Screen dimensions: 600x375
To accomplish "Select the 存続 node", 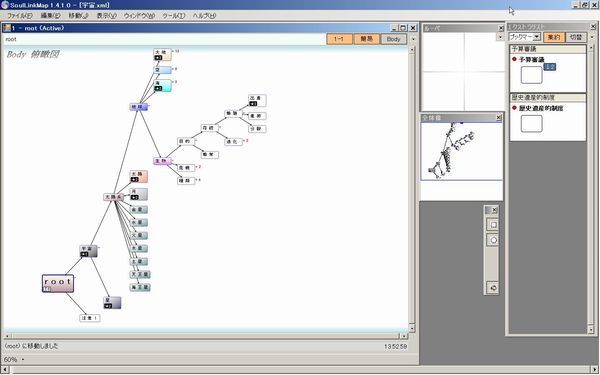I will [x=210, y=128].
